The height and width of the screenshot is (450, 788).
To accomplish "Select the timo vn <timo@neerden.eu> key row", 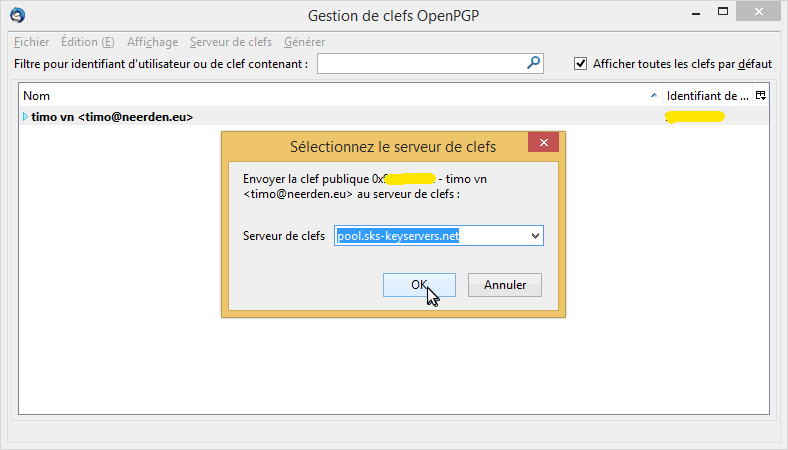I will tap(393, 117).
